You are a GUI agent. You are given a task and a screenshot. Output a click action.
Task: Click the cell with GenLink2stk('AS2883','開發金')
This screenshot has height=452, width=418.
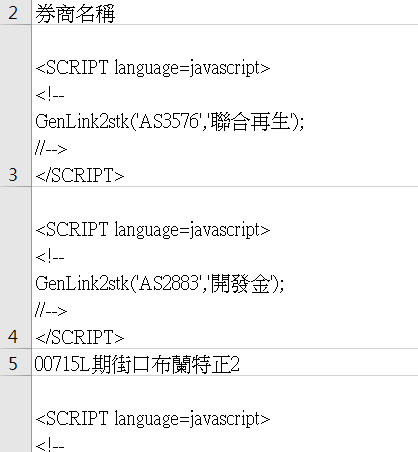point(225,268)
